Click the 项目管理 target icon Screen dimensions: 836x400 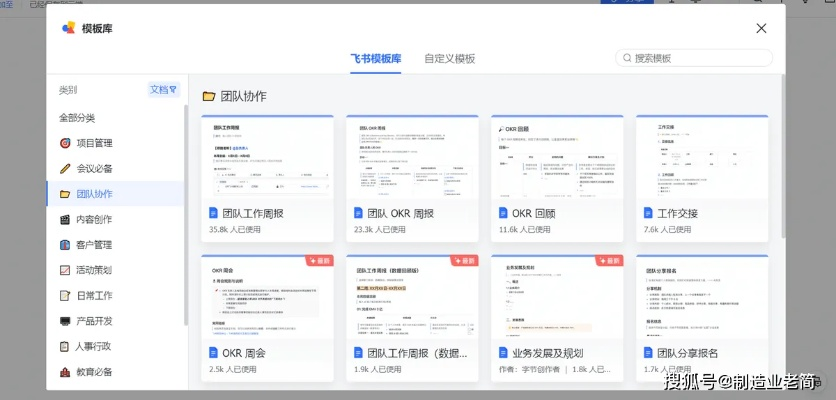66,143
